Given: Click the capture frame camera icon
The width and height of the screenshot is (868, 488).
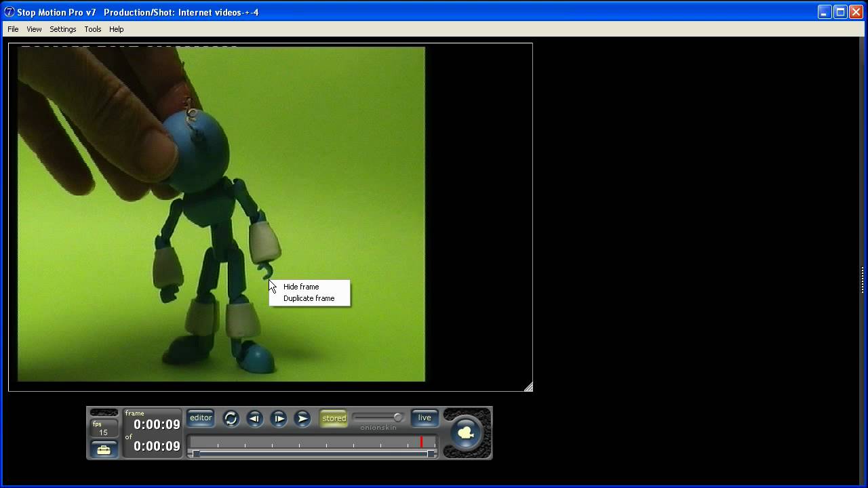Looking at the screenshot, I should point(466,432).
